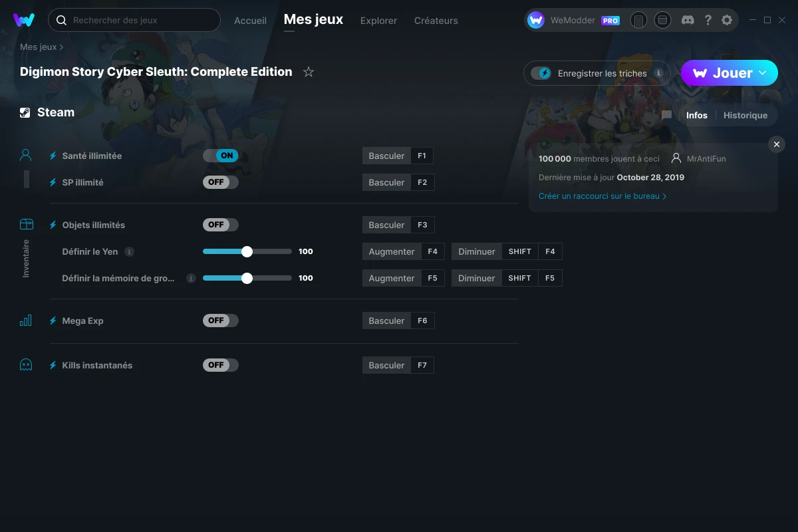Open the Accueil tab
The height and width of the screenshot is (532, 798).
click(x=250, y=21)
